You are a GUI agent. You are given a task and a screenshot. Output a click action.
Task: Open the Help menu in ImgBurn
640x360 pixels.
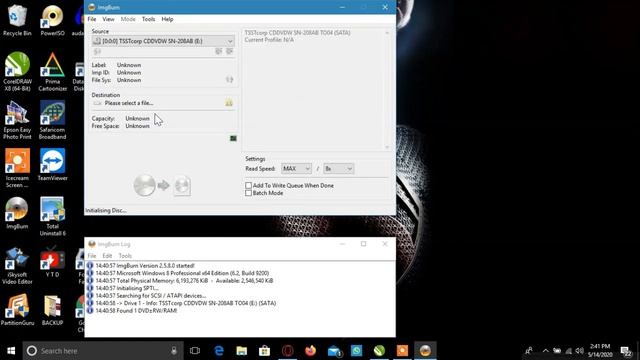[167, 19]
